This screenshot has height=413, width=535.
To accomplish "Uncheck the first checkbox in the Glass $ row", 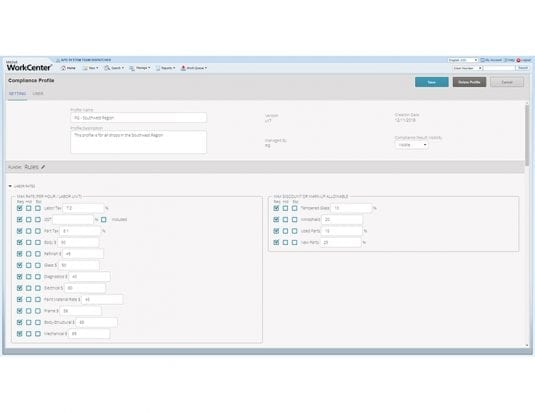I will click(x=19, y=265).
